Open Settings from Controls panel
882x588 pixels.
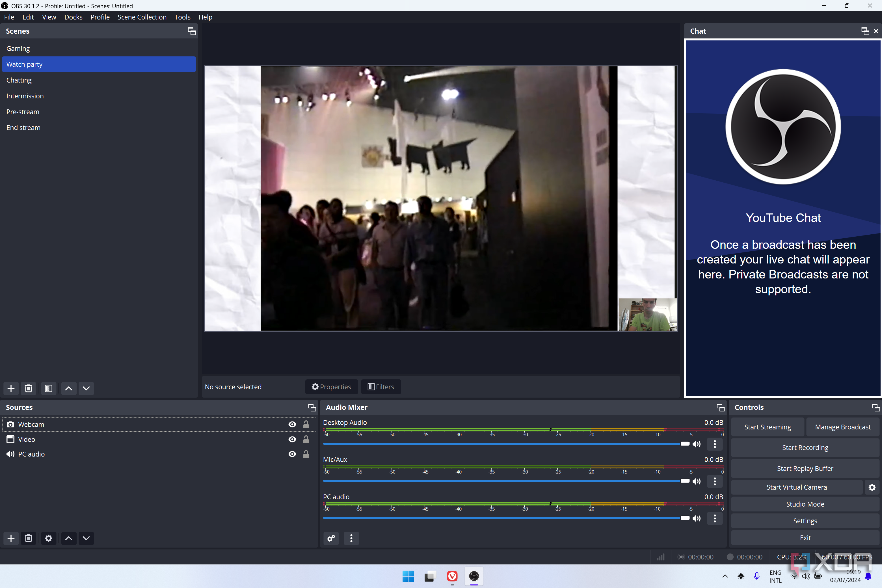coord(805,521)
